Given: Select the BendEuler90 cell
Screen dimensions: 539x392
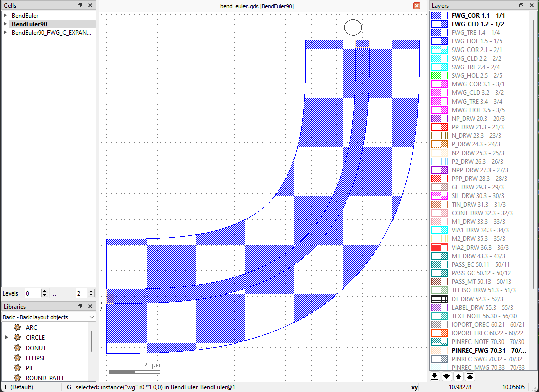Looking at the screenshot, I should 30,24.
